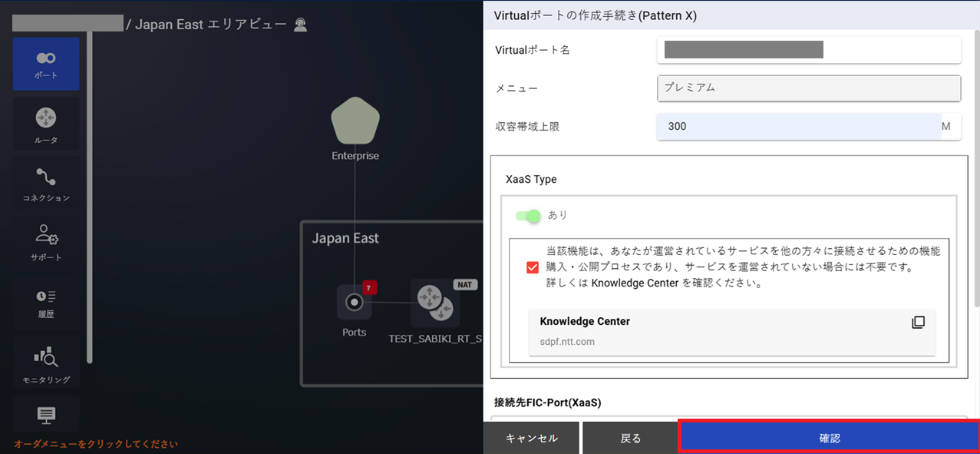Toggle the XaaS Type あり switch off
The height and width of the screenshot is (454, 980).
pyautogui.click(x=527, y=217)
